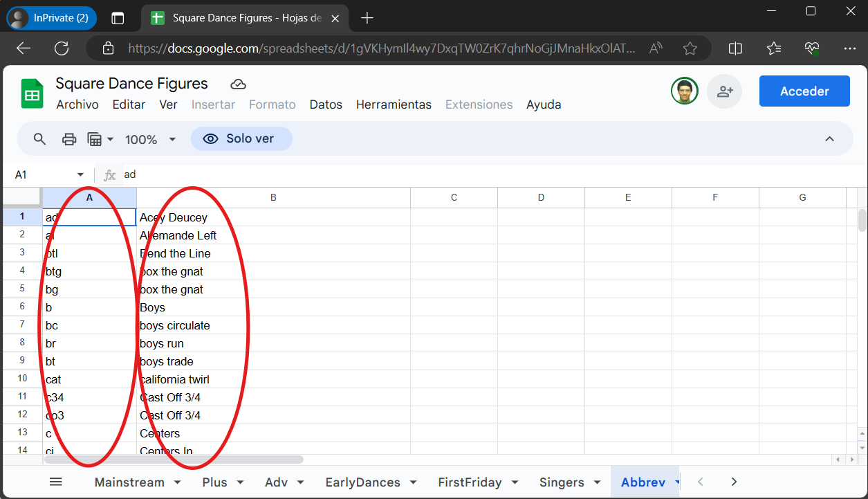Switch to the Singers sheet tab

coord(562,482)
